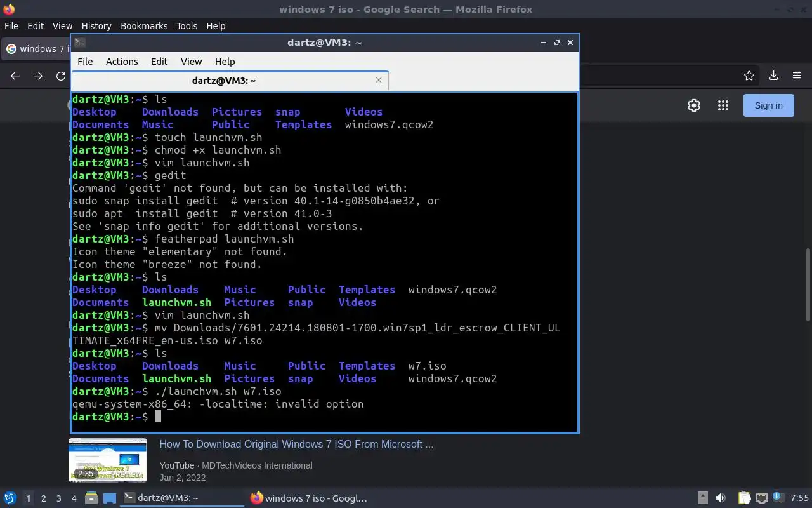Select the 'windows 7 i...' Firefox tab
Viewport: 812px width, 508px height.
tap(37, 49)
